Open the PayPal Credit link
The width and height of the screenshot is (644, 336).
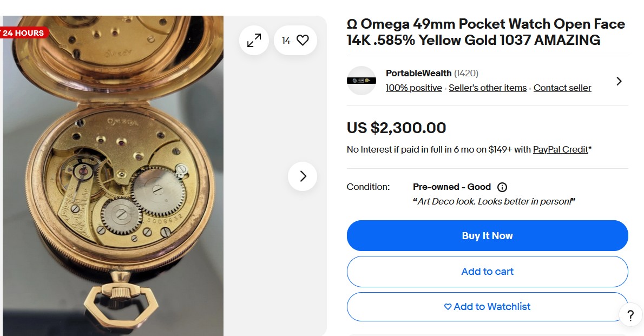pyautogui.click(x=560, y=149)
